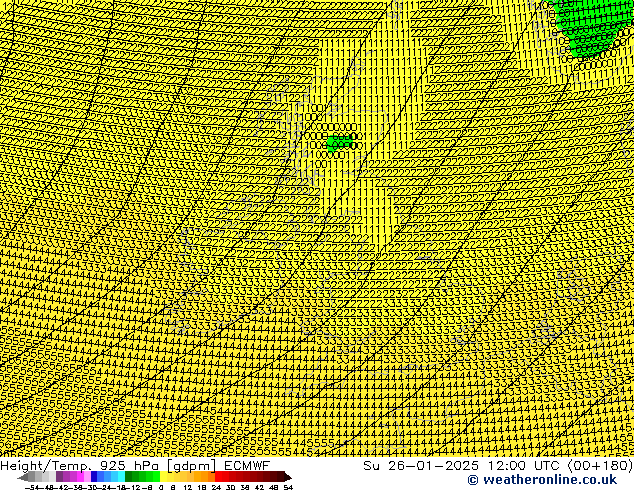The image size is (634, 490).
Task: Select the green segment of the color bar
Action: click(x=142, y=477)
